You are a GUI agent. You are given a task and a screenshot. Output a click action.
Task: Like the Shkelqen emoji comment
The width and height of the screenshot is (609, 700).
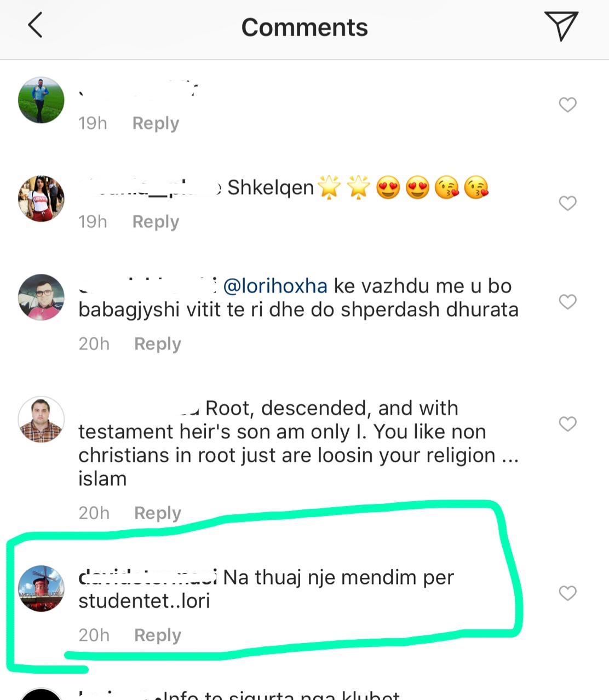(567, 203)
